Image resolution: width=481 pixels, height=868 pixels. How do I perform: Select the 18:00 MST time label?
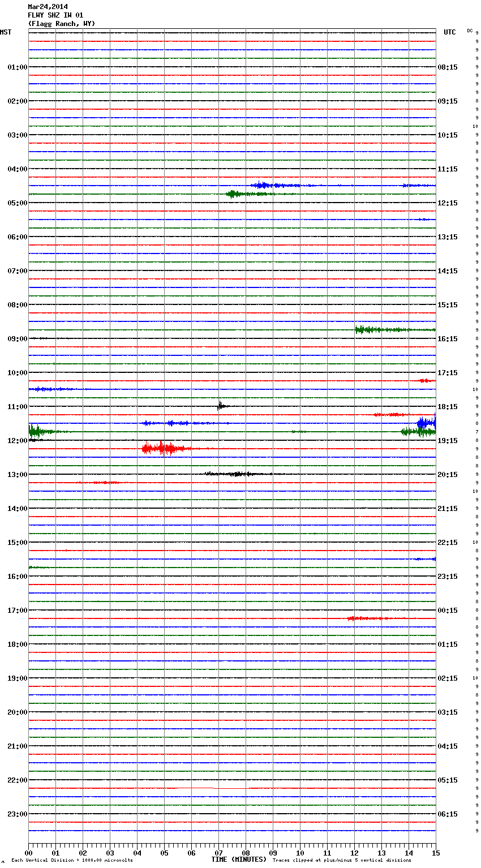18,644
